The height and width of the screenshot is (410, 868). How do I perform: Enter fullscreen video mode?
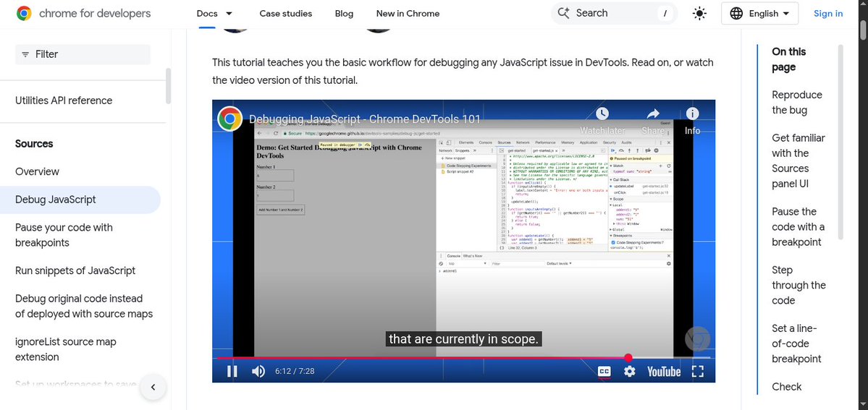[x=697, y=371]
